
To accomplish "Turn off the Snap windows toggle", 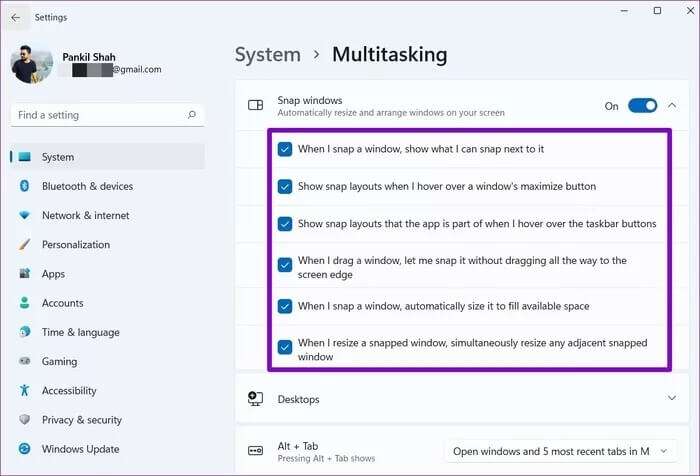I will point(642,105).
